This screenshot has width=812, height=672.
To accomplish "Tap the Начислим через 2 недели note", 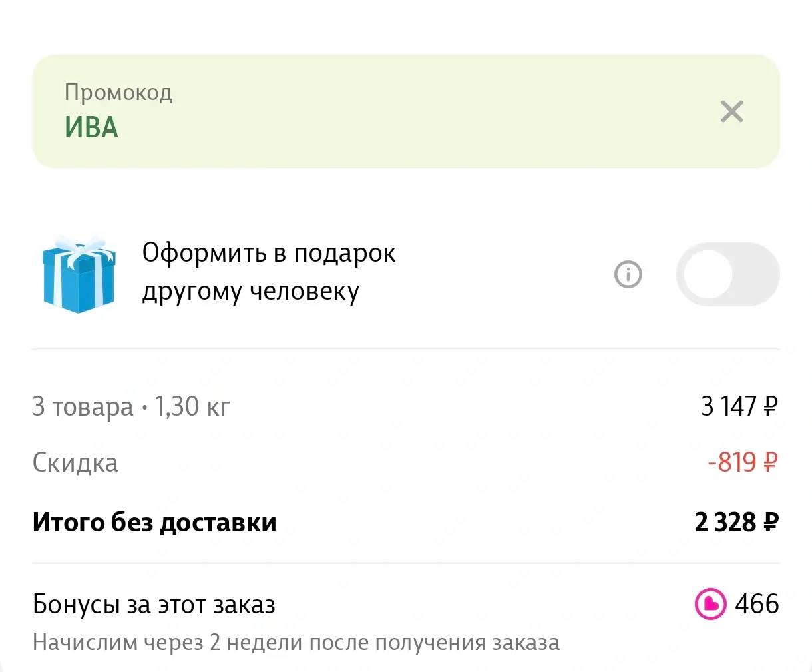I will tap(296, 643).
